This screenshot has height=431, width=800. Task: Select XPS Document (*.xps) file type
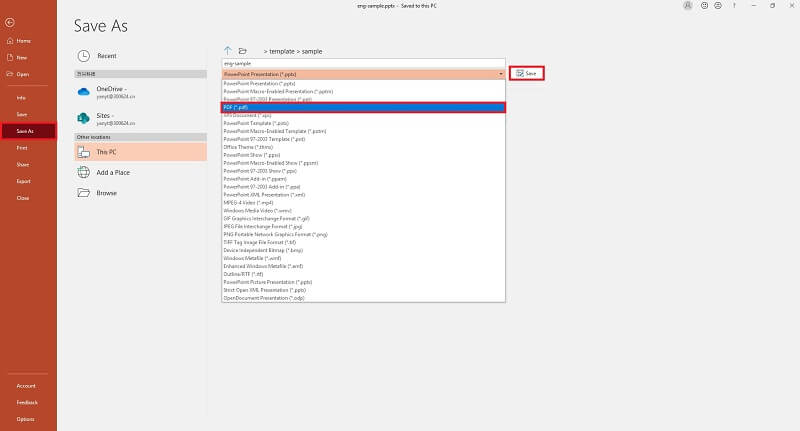click(363, 115)
